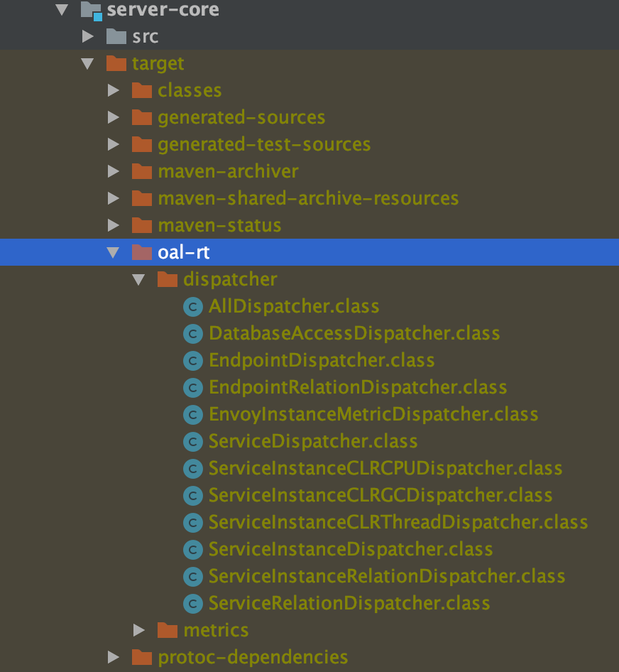Click the generated-test-sources folder icon
This screenshot has height=672, width=619.
tap(142, 144)
